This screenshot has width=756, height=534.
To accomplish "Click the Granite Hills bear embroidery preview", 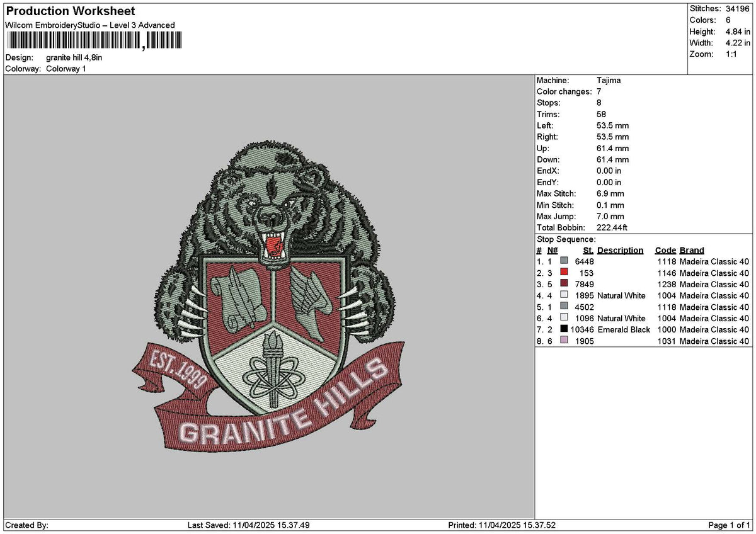I will click(269, 295).
